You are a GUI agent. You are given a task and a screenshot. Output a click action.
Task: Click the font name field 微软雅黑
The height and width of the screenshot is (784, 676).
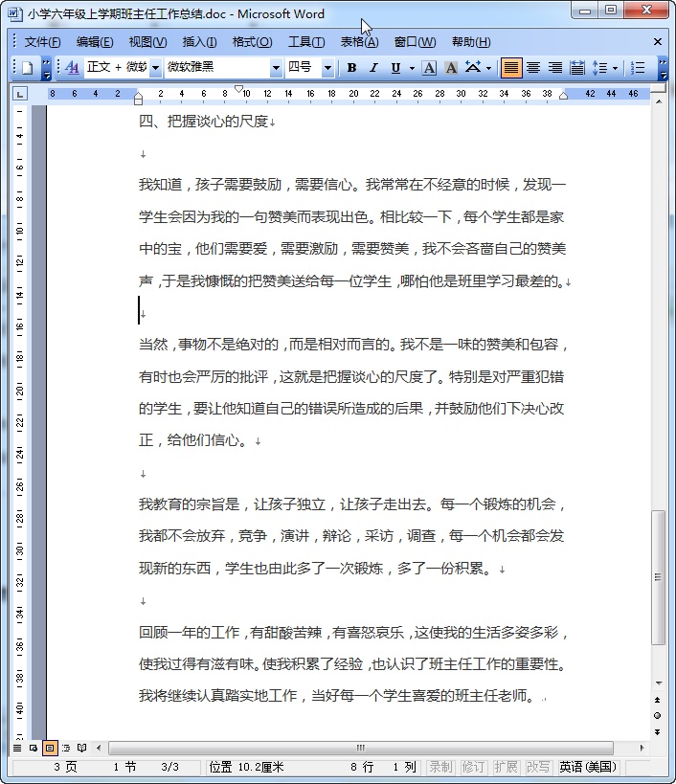pyautogui.click(x=217, y=67)
